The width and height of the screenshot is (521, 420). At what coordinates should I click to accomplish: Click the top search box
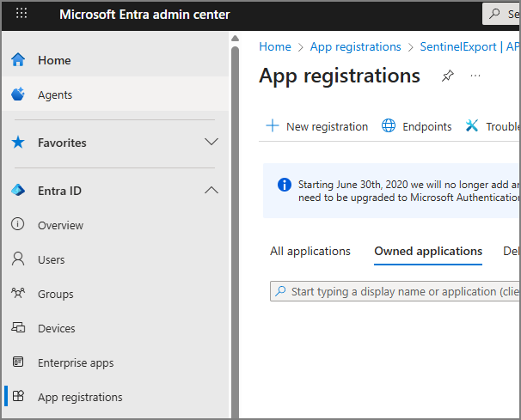(x=501, y=14)
